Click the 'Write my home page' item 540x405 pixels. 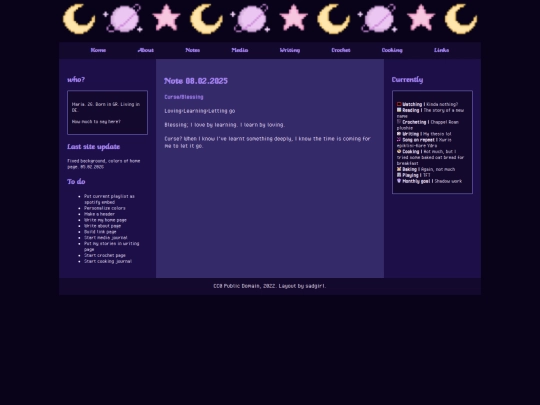(105, 220)
